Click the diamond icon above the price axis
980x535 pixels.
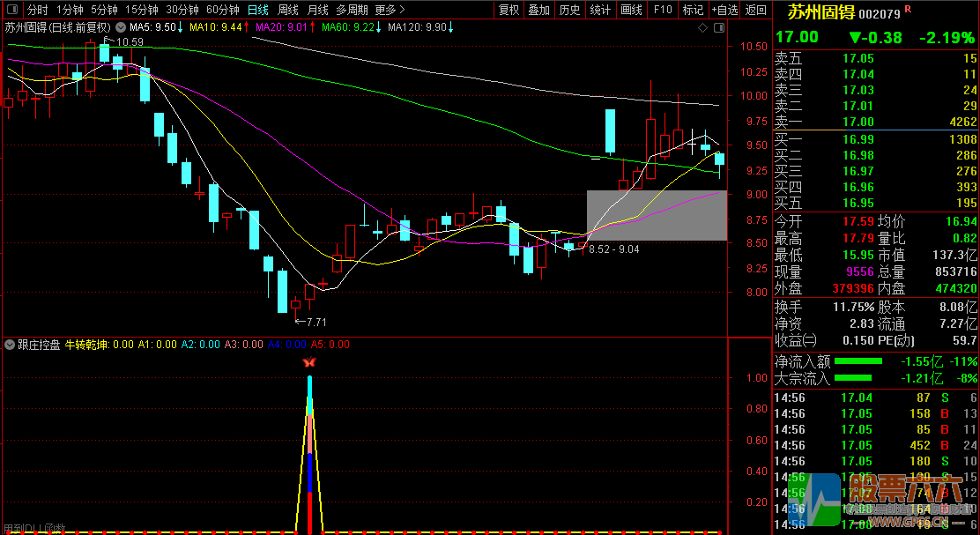pyautogui.click(x=702, y=28)
